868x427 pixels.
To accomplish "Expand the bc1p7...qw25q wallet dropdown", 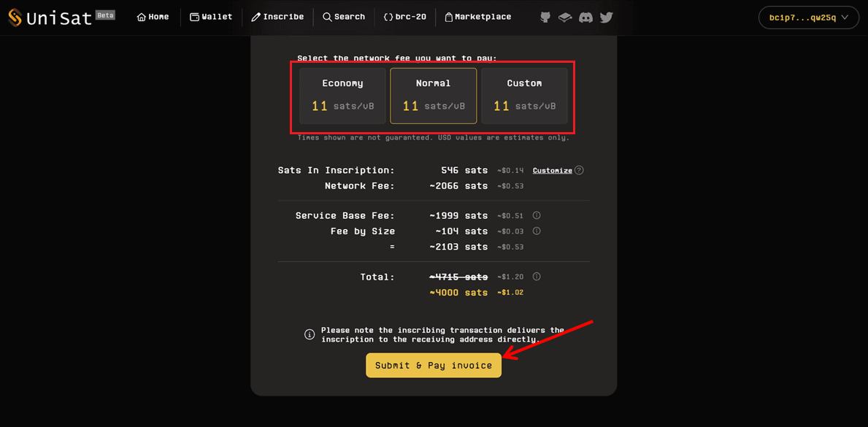I will point(808,18).
